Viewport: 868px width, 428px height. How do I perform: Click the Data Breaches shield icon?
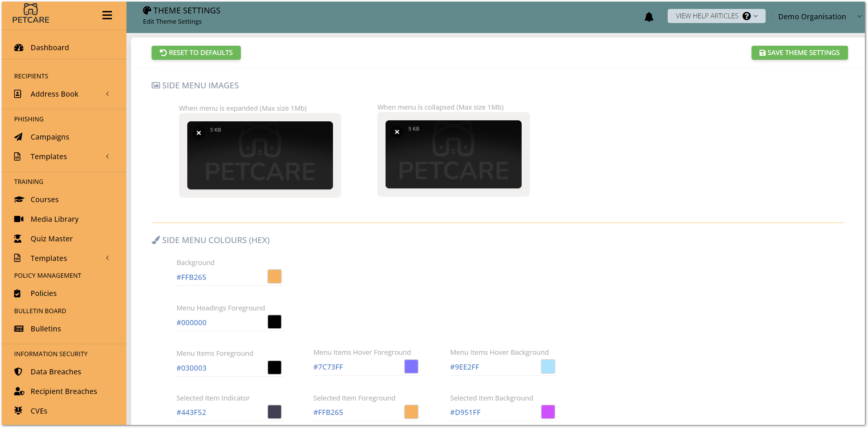click(x=19, y=372)
